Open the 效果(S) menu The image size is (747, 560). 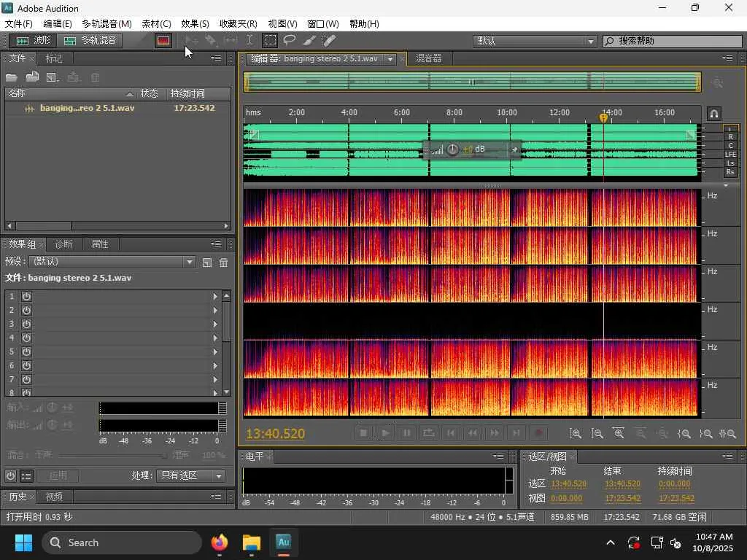[195, 24]
